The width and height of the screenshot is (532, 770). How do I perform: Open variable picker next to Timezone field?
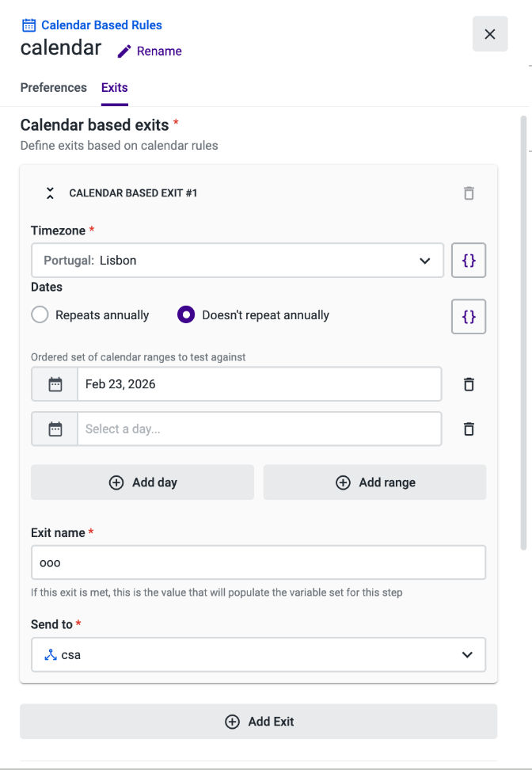click(469, 261)
